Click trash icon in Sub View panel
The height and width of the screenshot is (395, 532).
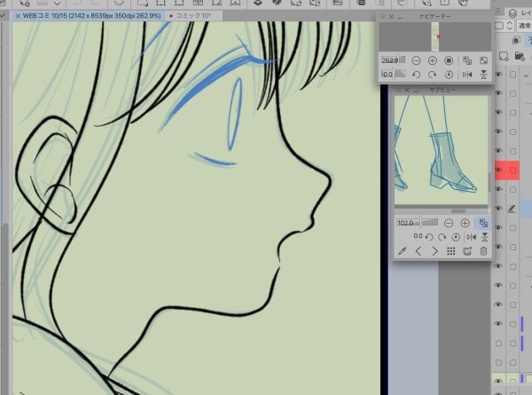[x=483, y=251]
